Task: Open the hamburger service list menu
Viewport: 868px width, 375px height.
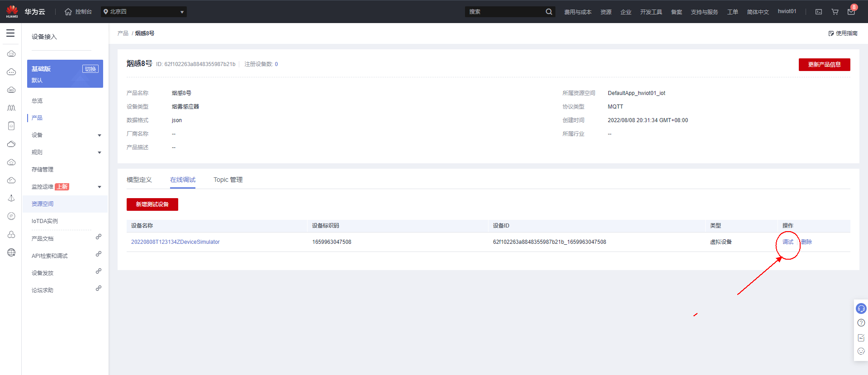Action: click(x=10, y=33)
